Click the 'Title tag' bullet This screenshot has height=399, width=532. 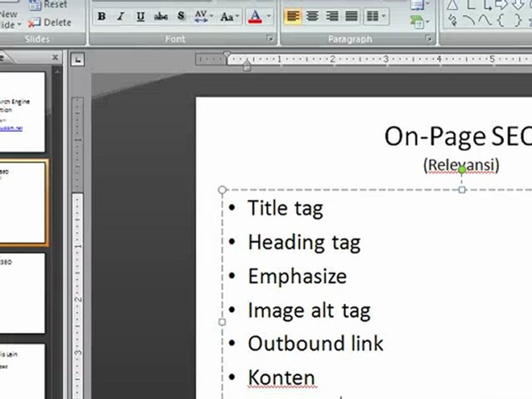point(285,208)
